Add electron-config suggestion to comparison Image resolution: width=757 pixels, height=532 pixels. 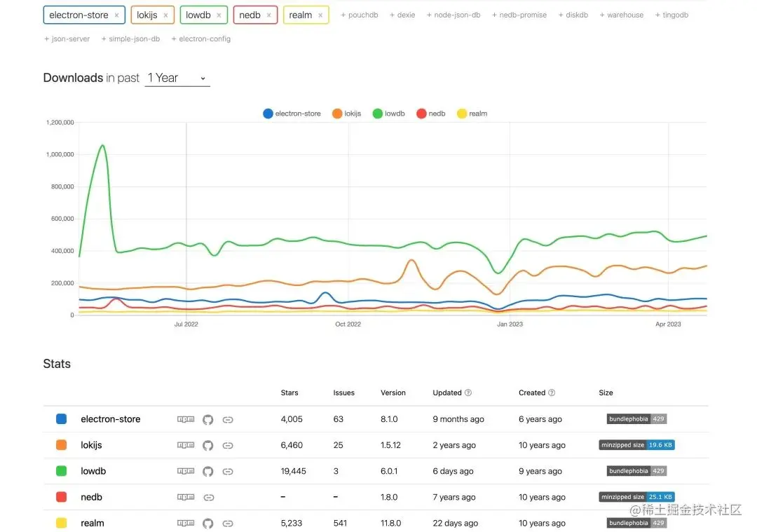point(201,39)
